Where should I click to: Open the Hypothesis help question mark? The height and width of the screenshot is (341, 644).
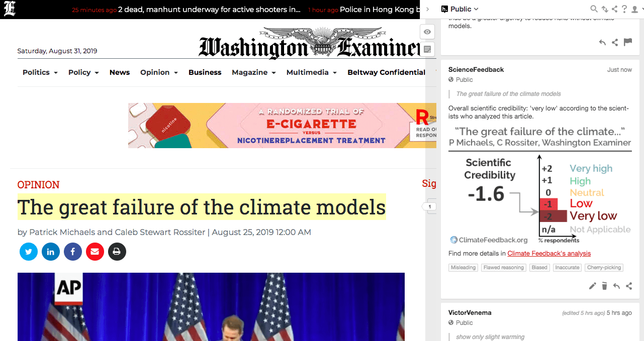[x=624, y=9]
